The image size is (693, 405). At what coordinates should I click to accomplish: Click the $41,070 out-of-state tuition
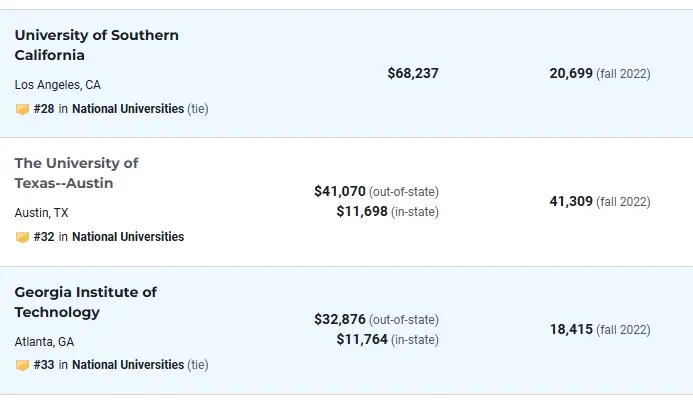[340, 191]
